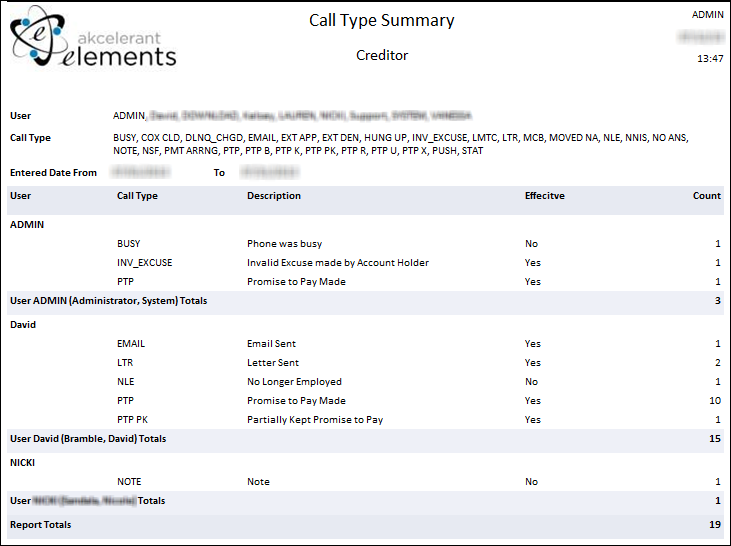Click User ADMIN (Administrator, System) Totals row
Screen dimensions: 731x546
pos(366,301)
